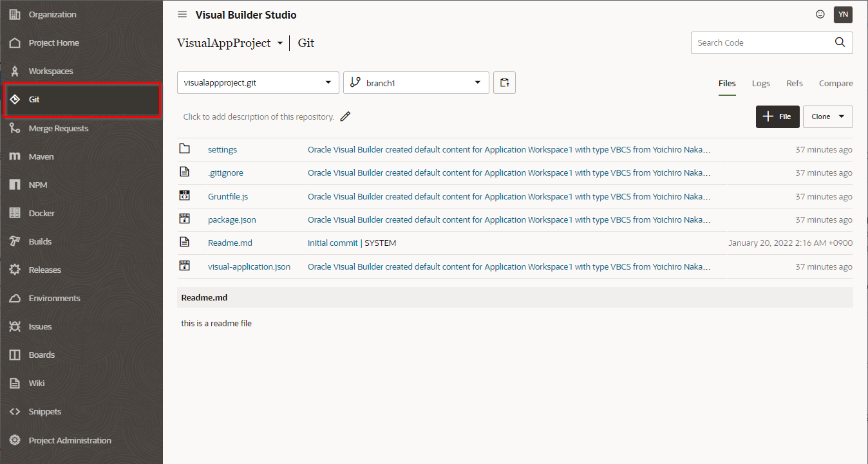868x464 pixels.
Task: Expand the visualappproject.git repository dropdown
Action: tap(258, 82)
